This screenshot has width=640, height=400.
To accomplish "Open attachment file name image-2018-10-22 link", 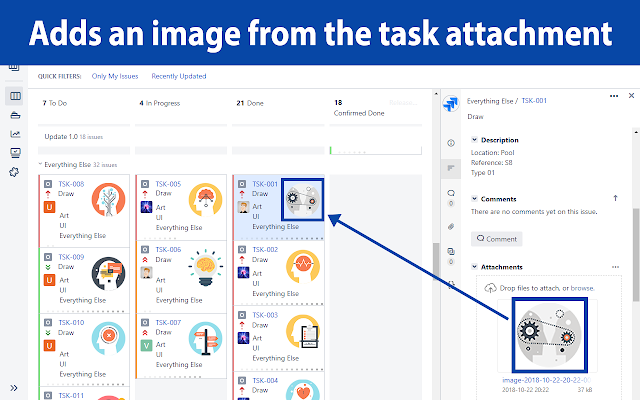I will 547,380.
